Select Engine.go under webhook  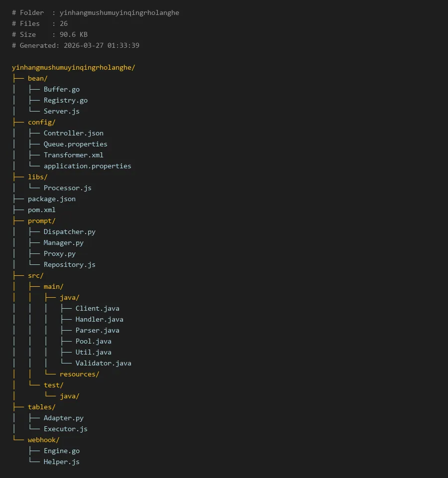(x=61, y=451)
